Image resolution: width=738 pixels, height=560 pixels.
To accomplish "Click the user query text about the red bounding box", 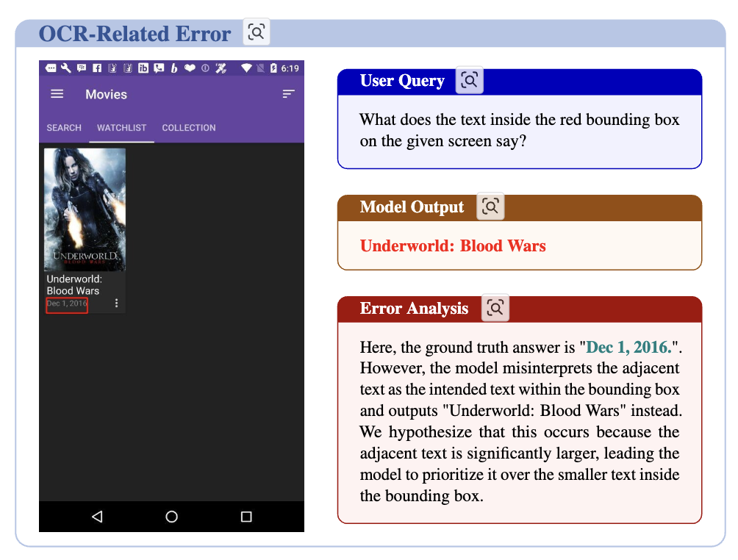I will [x=520, y=130].
